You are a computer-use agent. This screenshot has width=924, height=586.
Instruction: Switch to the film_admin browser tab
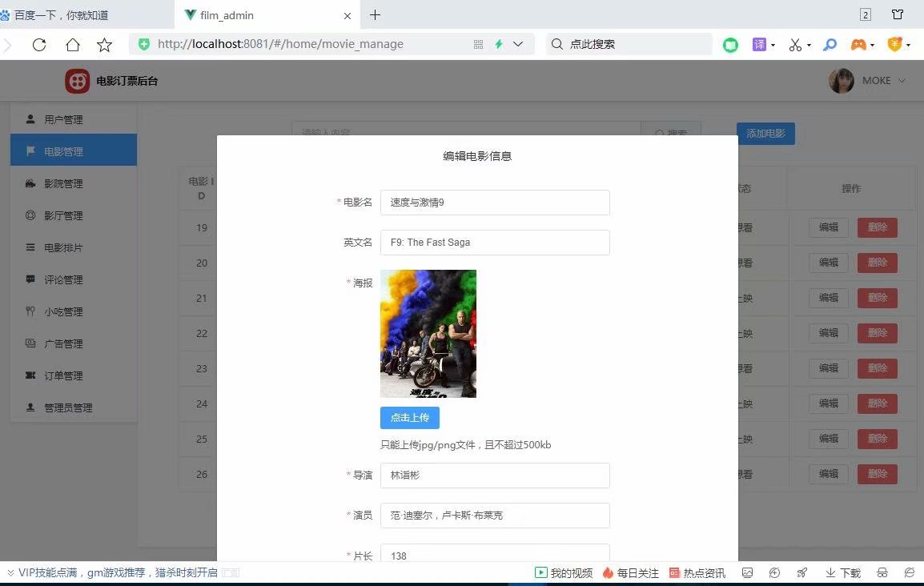256,14
